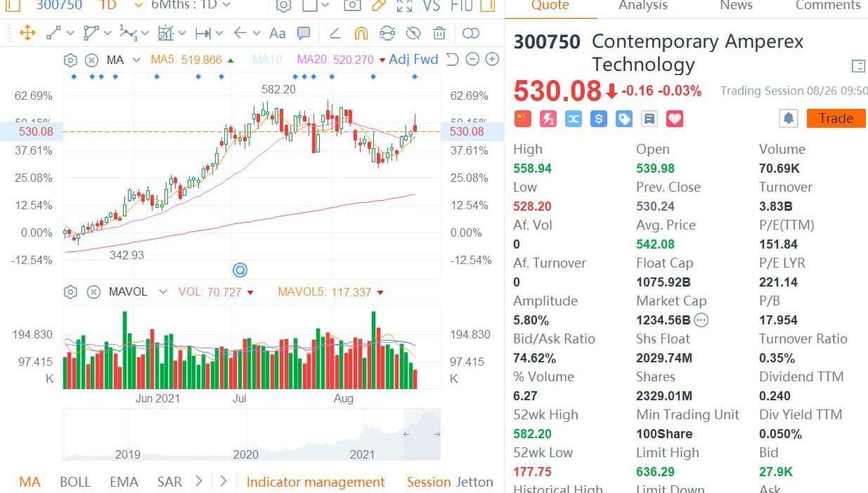Select the numbered wave pattern tool
Viewport: 868px width, 493px height.
127,33
